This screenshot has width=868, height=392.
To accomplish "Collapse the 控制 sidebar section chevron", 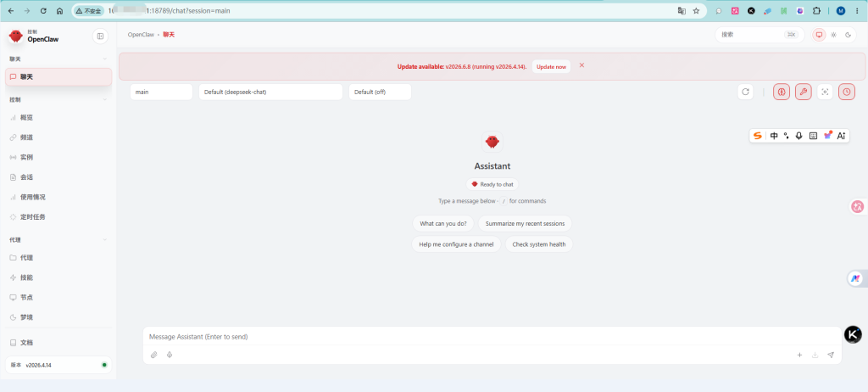I will click(x=105, y=100).
